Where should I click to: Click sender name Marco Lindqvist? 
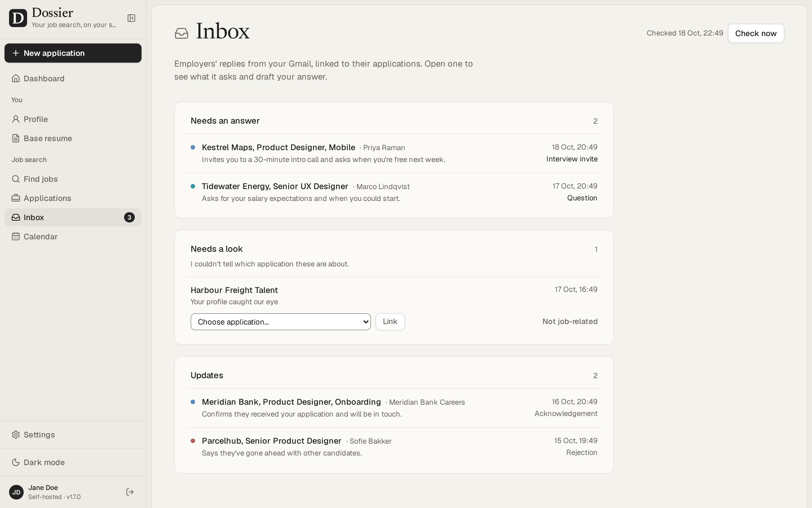[x=383, y=187]
